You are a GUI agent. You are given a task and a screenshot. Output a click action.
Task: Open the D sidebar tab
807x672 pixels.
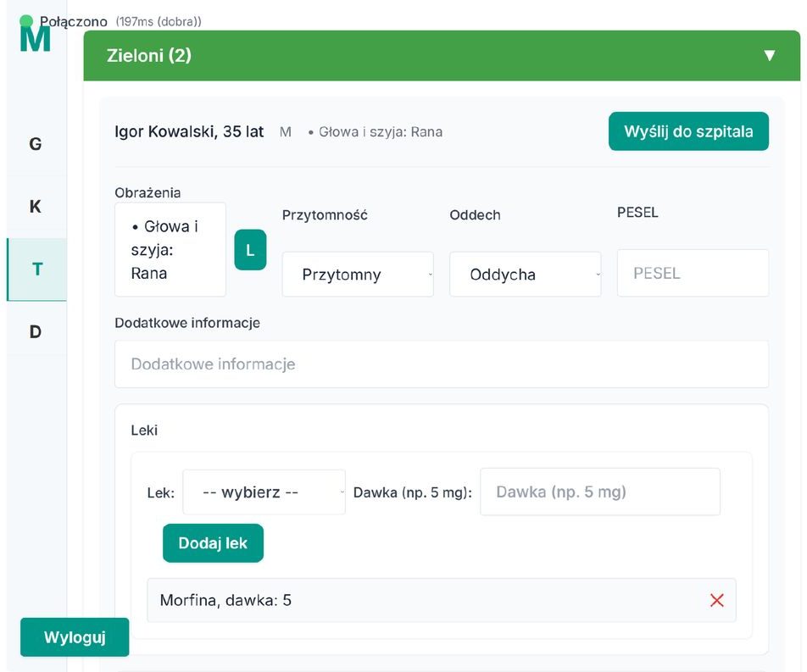click(x=36, y=332)
